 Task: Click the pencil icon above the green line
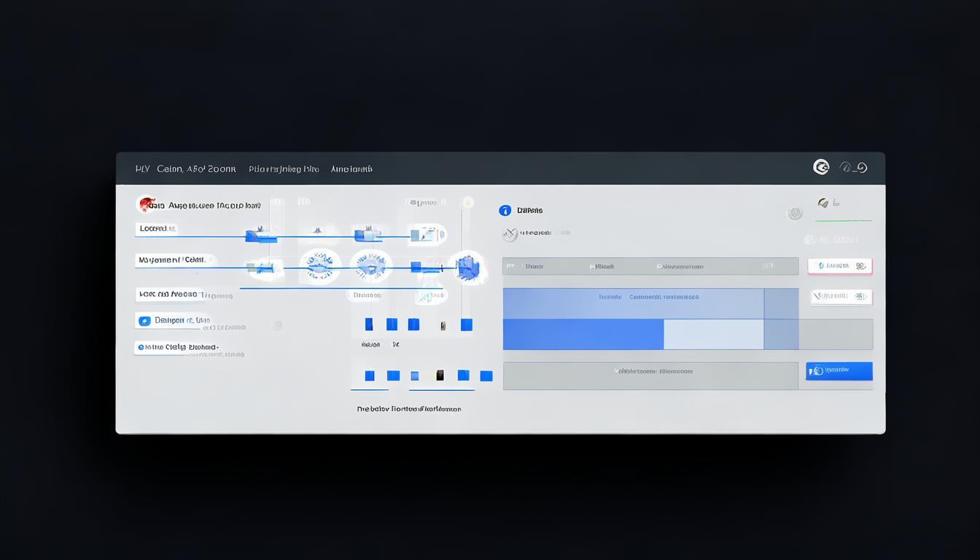click(x=823, y=203)
